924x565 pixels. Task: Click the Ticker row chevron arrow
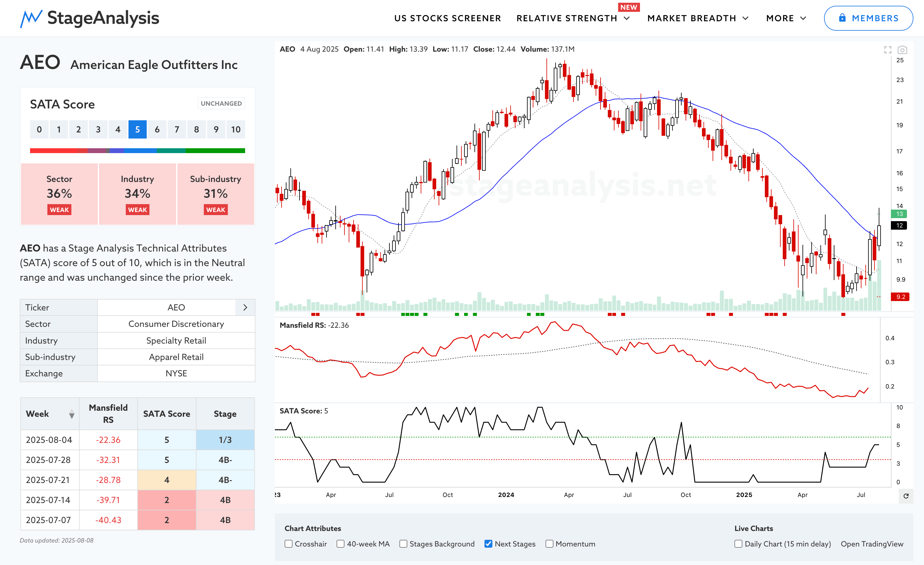[245, 307]
